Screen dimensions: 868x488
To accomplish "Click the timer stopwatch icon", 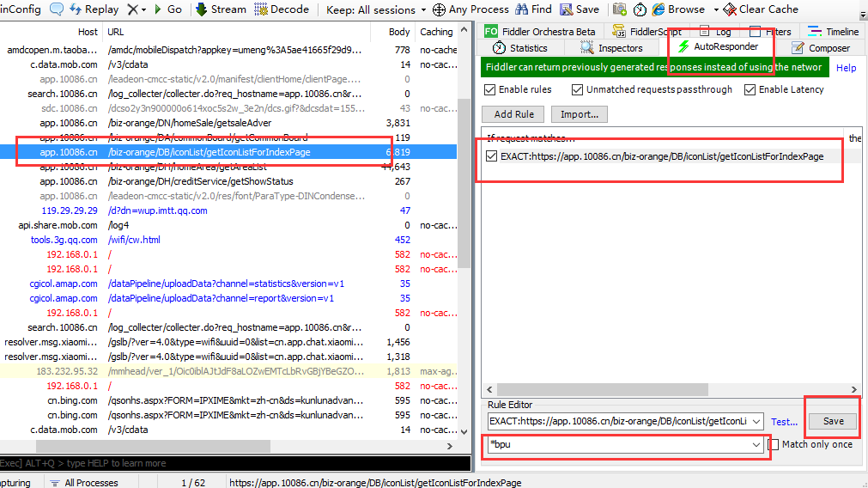I will (640, 9).
